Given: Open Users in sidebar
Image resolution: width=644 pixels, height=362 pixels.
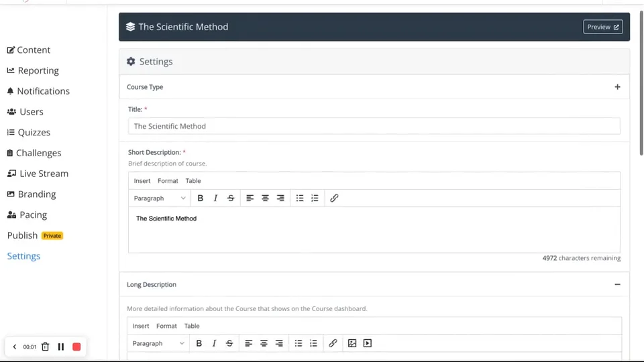Looking at the screenshot, I should pos(25,112).
